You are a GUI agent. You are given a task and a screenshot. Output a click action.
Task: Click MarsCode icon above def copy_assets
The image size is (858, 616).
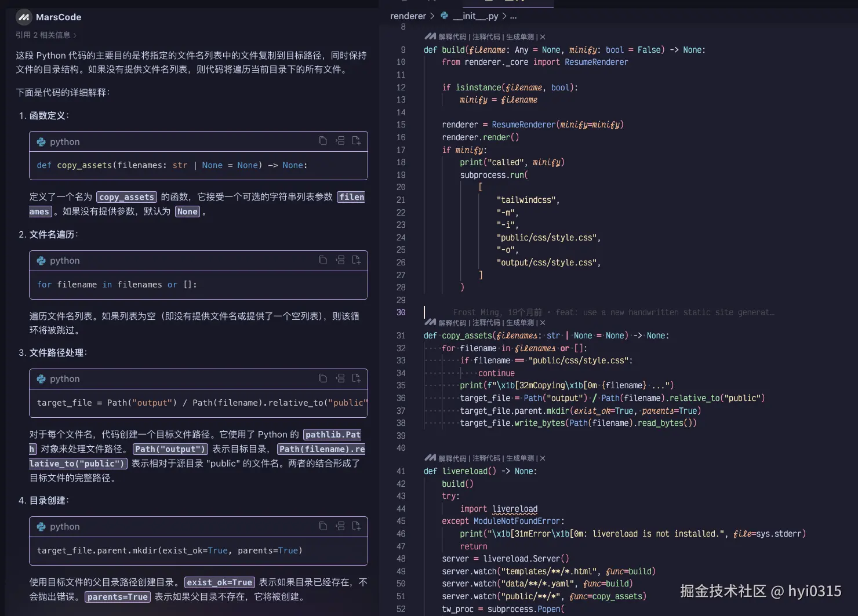(x=430, y=322)
